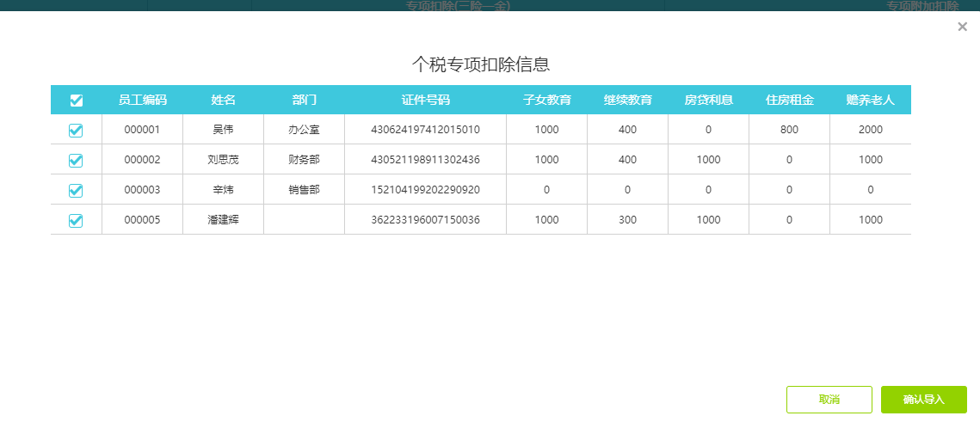Click 潘建辉's 继续教育 value 300

coord(627,220)
